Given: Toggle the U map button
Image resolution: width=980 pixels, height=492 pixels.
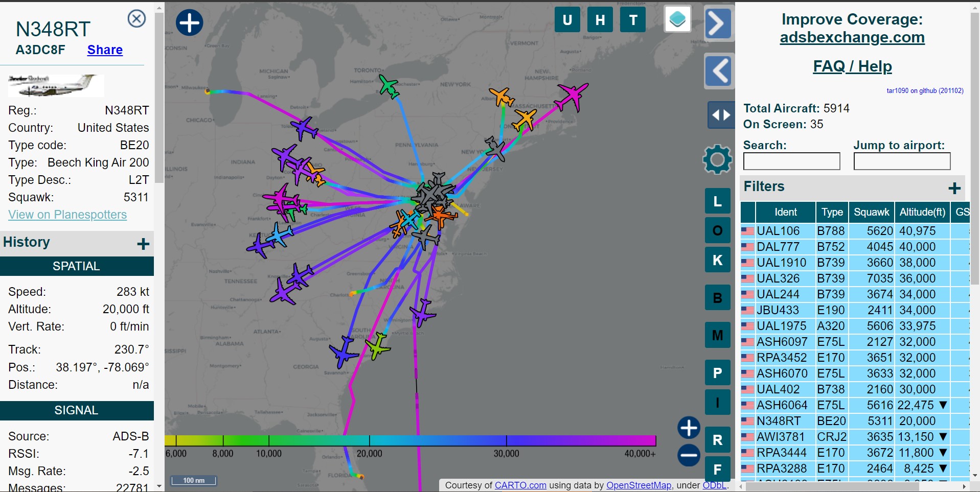Looking at the screenshot, I should click(x=567, y=20).
